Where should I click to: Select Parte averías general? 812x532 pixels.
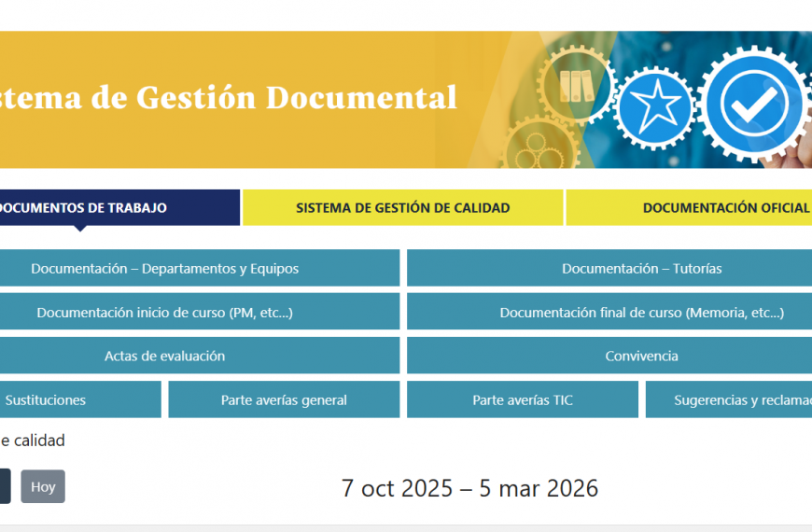click(x=284, y=399)
